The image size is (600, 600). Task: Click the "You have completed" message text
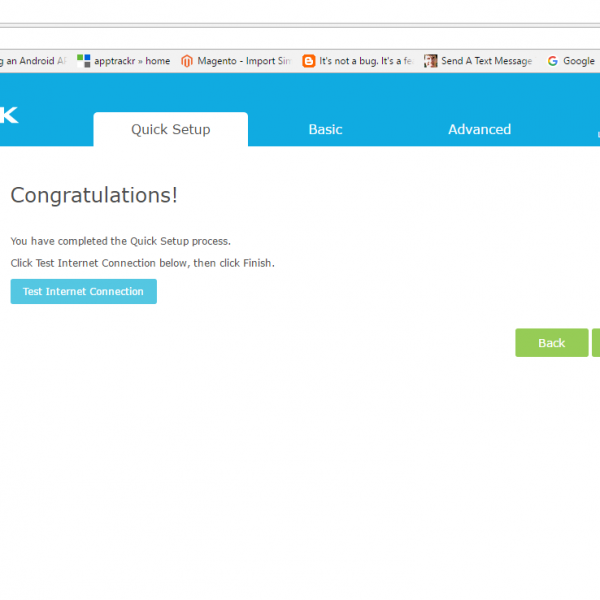pos(120,241)
